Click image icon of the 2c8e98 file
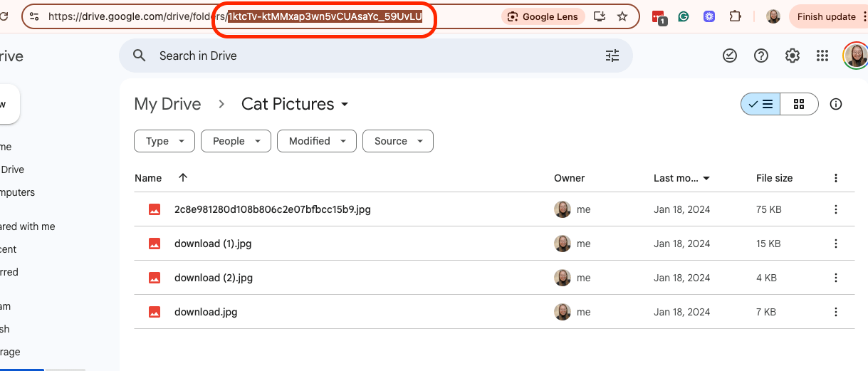The image size is (868, 371). tap(154, 209)
